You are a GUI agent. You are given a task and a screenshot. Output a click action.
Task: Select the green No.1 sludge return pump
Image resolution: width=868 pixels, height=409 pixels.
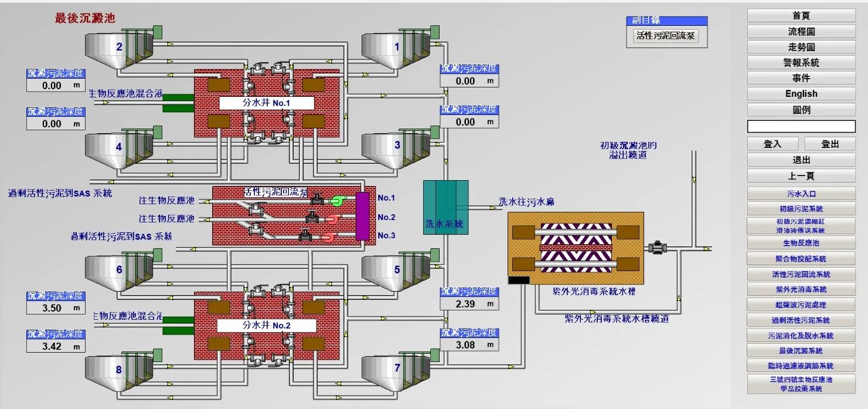(336, 201)
